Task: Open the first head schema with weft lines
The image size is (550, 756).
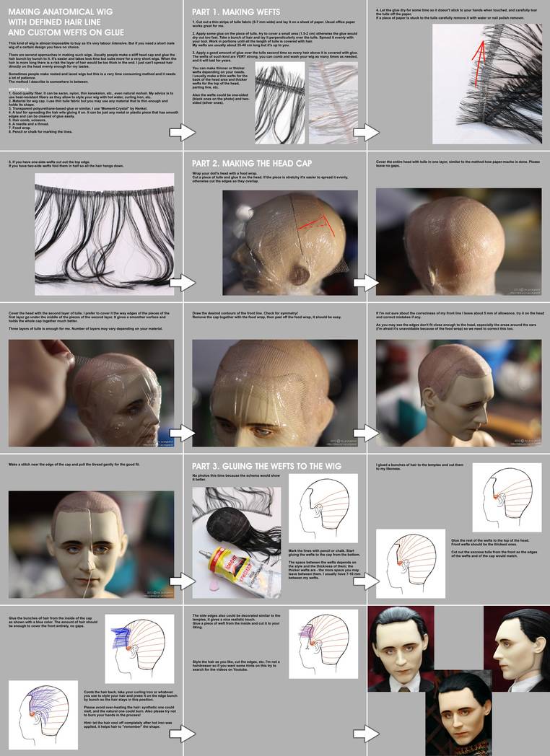Action: tap(323, 508)
